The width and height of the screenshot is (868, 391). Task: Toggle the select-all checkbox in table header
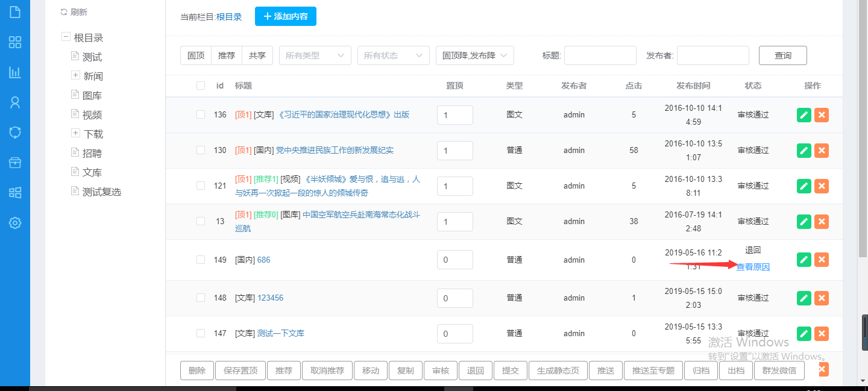click(x=201, y=86)
